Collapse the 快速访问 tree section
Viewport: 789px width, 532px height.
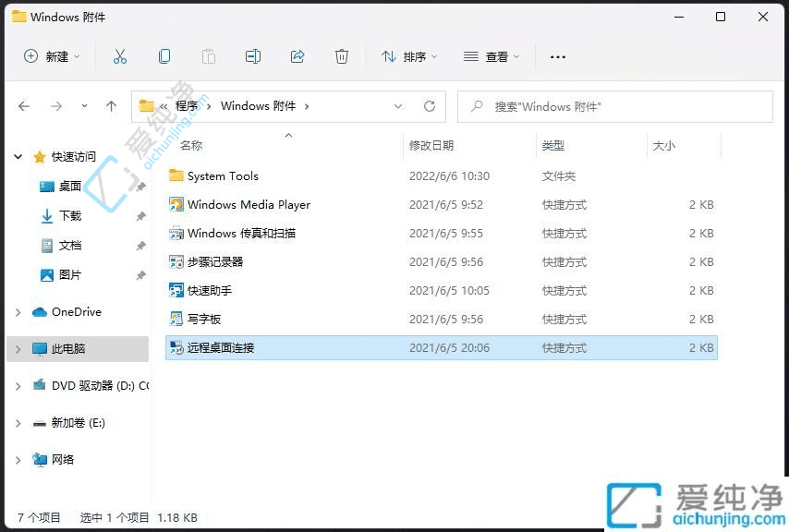tap(18, 157)
